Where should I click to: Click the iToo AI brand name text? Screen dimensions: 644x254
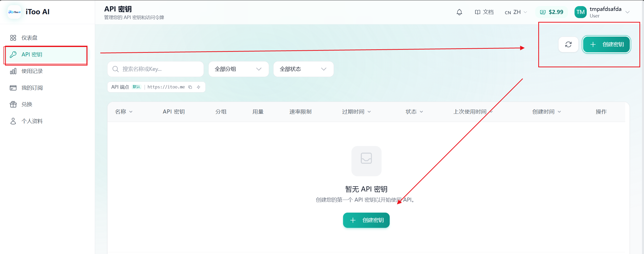(x=38, y=12)
